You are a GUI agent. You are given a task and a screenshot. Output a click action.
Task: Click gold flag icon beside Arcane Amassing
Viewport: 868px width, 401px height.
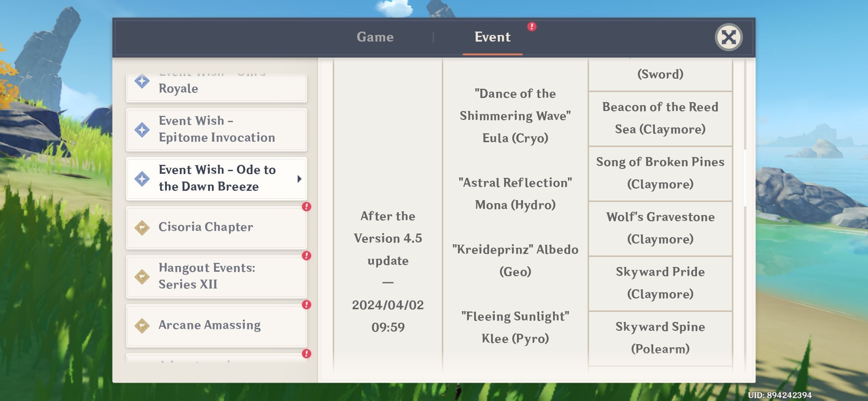click(x=142, y=326)
